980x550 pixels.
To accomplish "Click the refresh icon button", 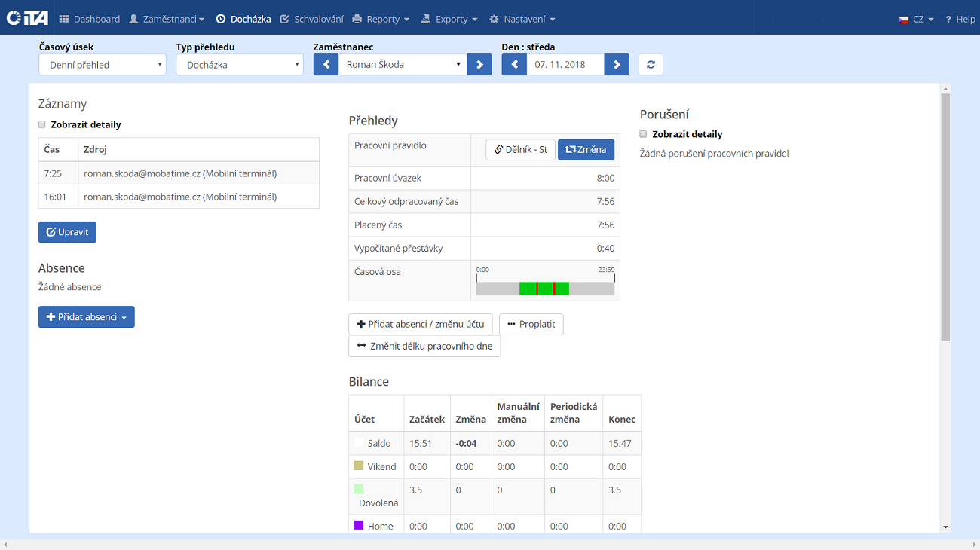I will tap(651, 65).
